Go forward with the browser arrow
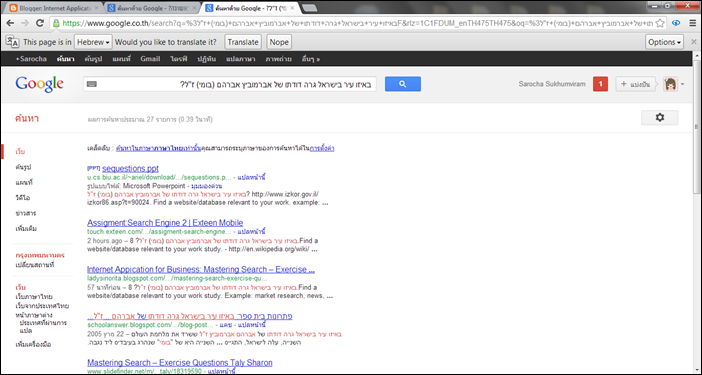 point(25,23)
